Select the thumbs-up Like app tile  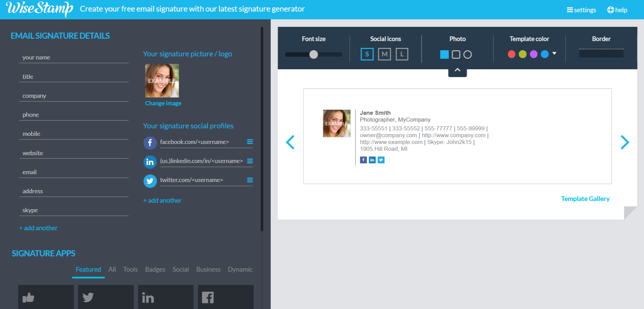pos(46,297)
